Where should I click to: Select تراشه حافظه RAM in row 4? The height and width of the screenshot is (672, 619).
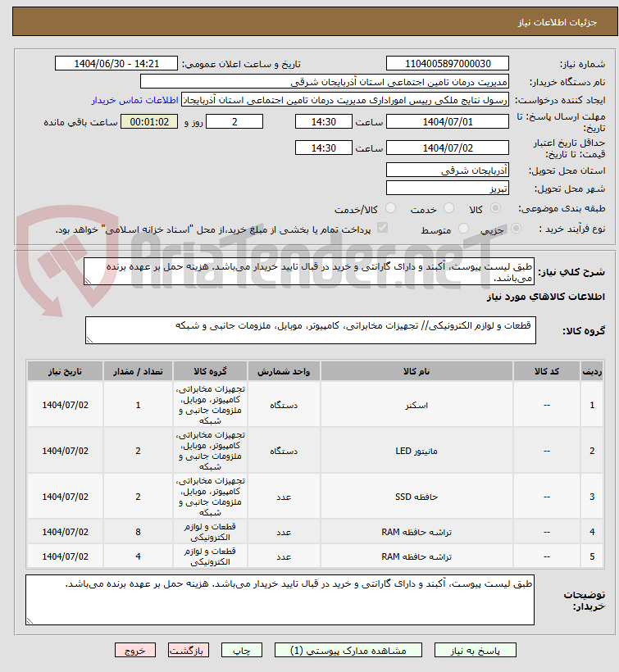416,532
